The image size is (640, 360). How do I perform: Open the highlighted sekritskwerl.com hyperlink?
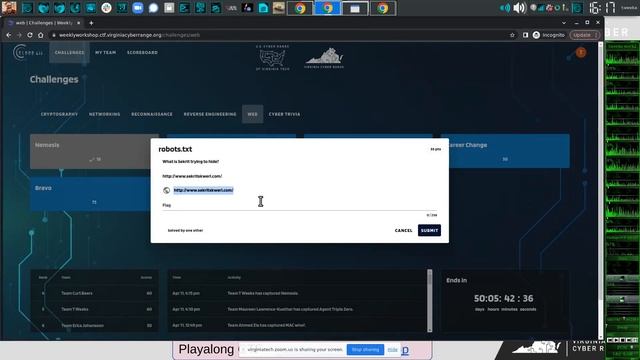[x=203, y=190]
